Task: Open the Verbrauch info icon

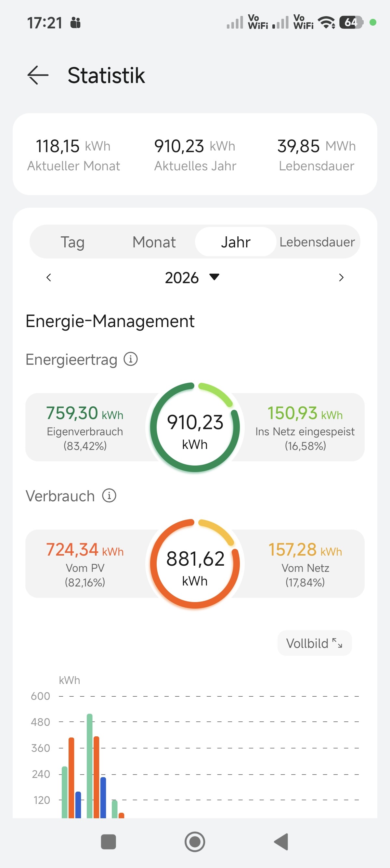Action: 109,496
